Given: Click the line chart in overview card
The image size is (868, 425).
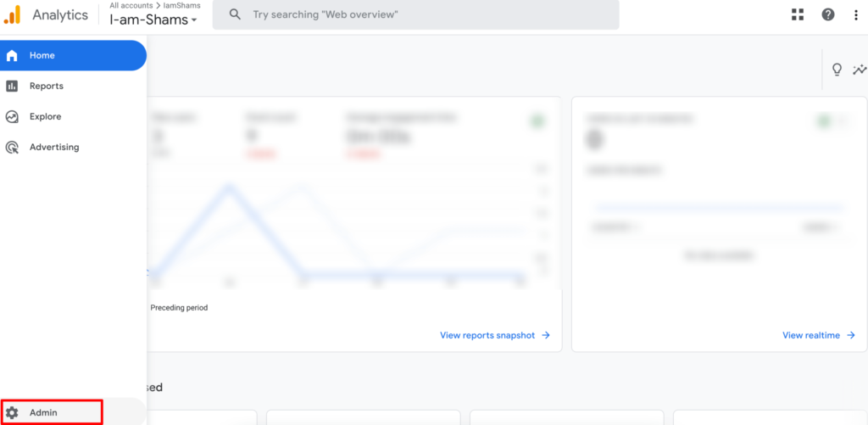Looking at the screenshot, I should point(339,233).
